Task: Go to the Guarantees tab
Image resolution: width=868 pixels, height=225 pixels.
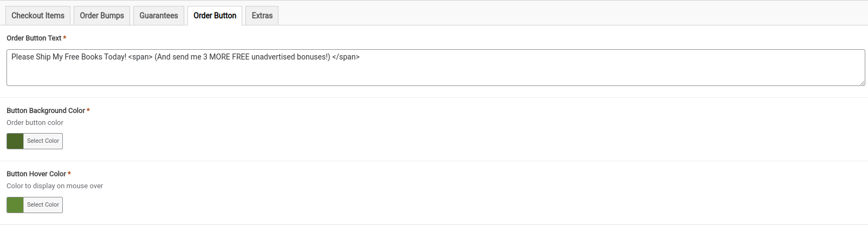Action: click(x=159, y=16)
